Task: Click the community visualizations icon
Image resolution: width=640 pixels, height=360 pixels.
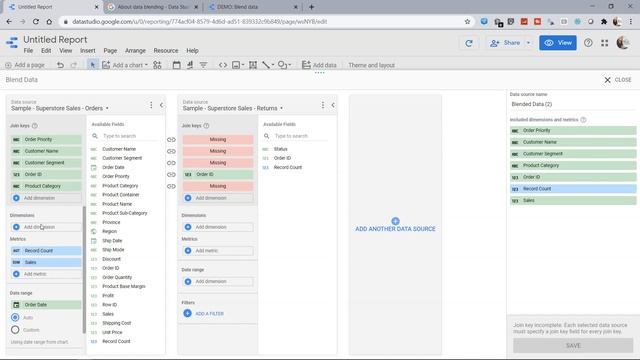Action: click(x=157, y=65)
